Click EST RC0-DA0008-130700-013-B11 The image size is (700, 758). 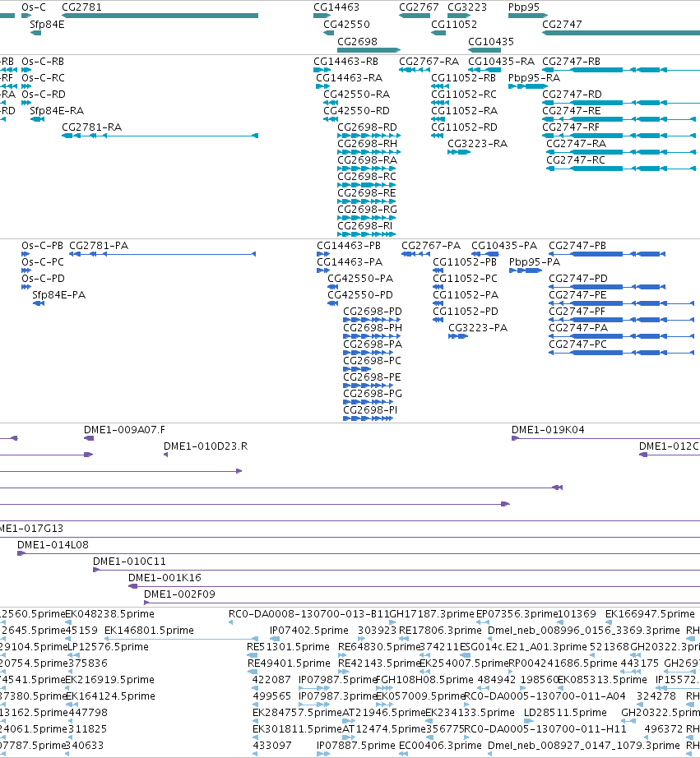(309, 614)
